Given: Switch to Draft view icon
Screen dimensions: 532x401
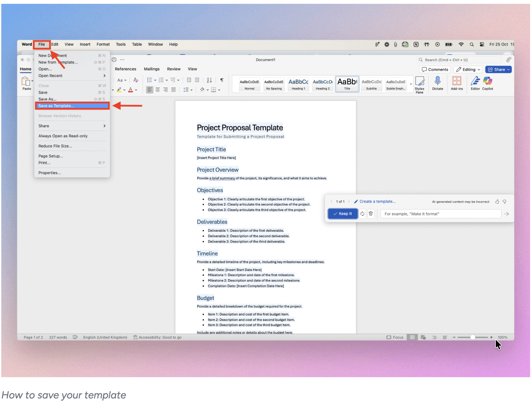Looking at the screenshot, I should tap(445, 337).
